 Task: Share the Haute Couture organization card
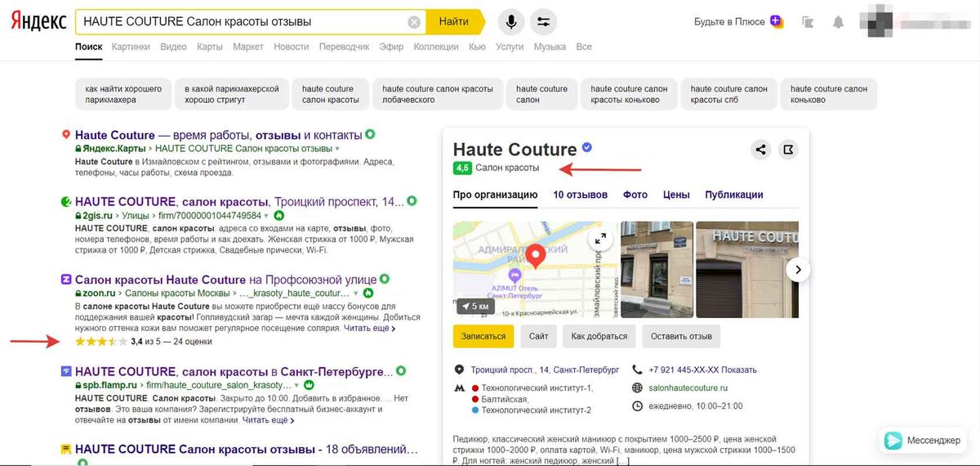[760, 150]
